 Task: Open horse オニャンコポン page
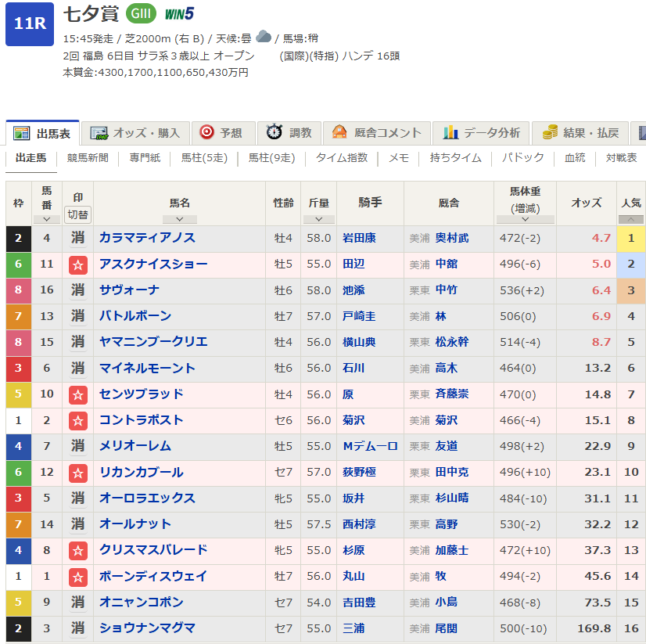pyautogui.click(x=142, y=603)
